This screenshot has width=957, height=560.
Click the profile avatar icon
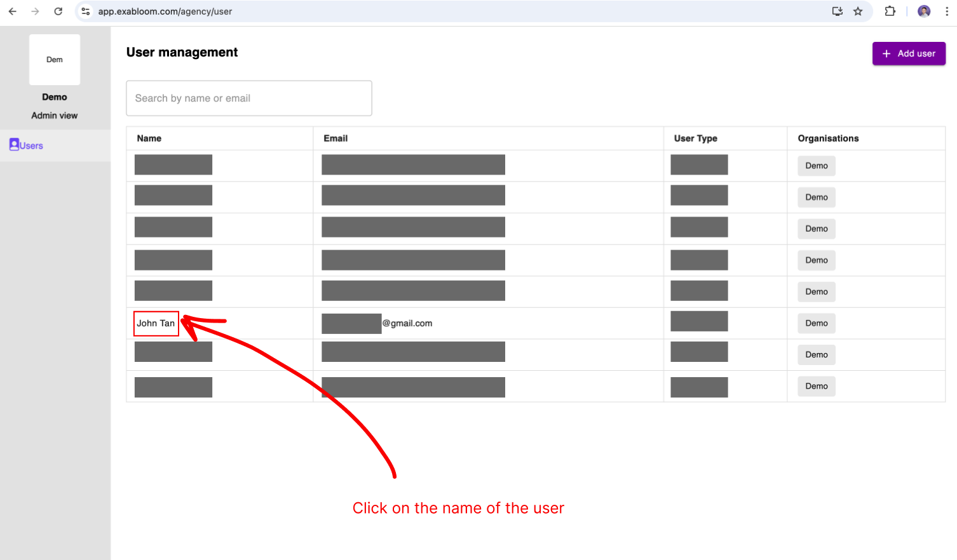923,11
